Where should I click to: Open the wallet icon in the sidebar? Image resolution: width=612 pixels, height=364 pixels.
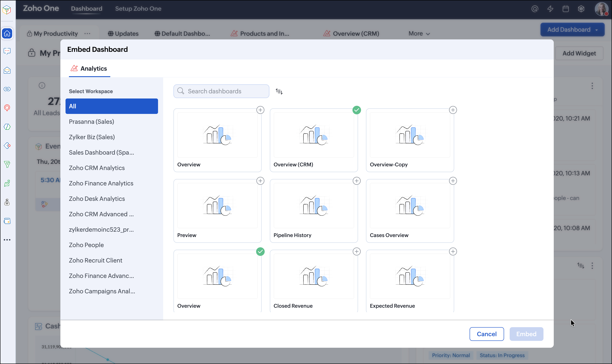click(7, 221)
